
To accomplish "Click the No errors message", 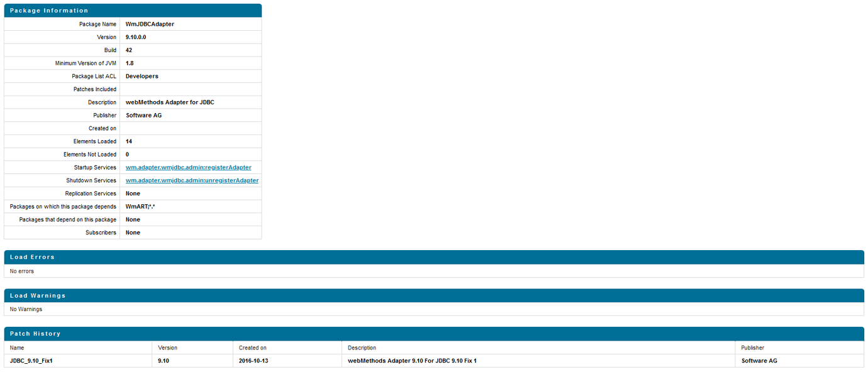I will coord(22,271).
